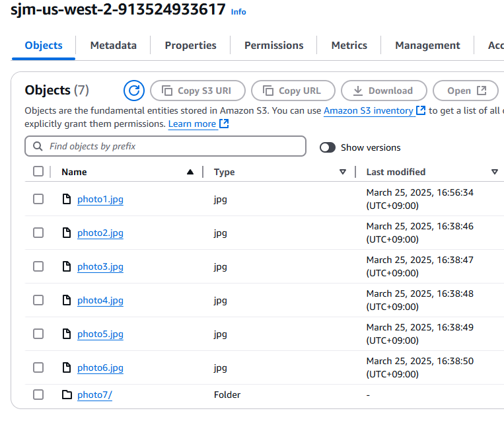Open the photo7/ folder link
The width and height of the screenshot is (504, 421).
point(94,395)
